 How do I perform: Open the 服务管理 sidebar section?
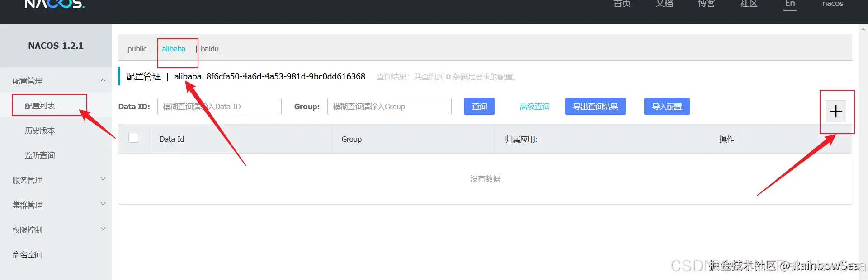28,180
